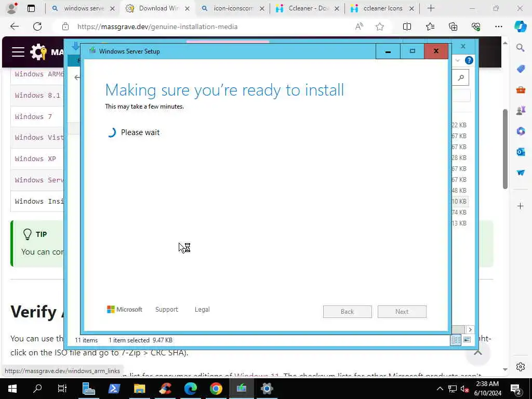Open the Support link in Setup
The image size is (532, 399).
(x=167, y=310)
